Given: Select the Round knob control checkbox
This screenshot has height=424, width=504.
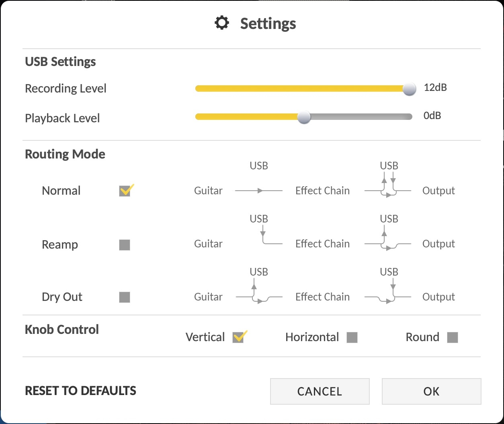Looking at the screenshot, I should 453,337.
